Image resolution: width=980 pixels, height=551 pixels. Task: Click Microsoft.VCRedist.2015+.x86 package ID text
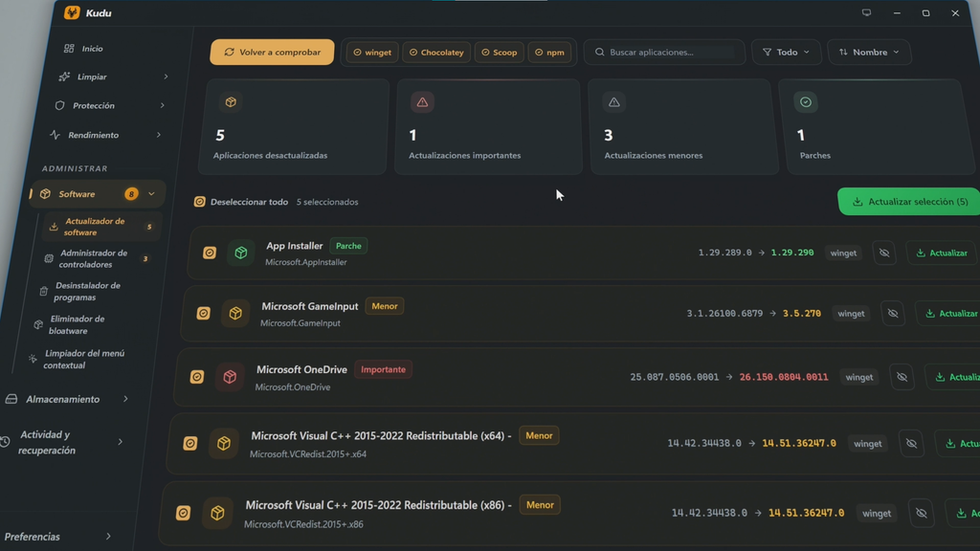point(303,524)
